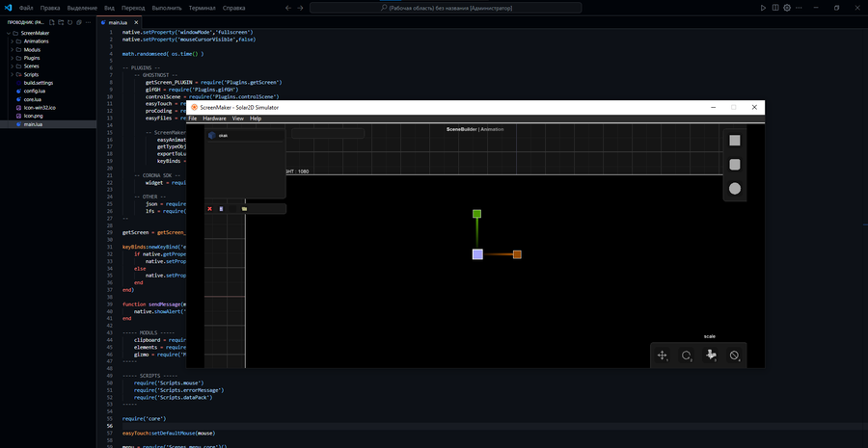
Task: Open the simulator Help menu
Action: pos(256,119)
